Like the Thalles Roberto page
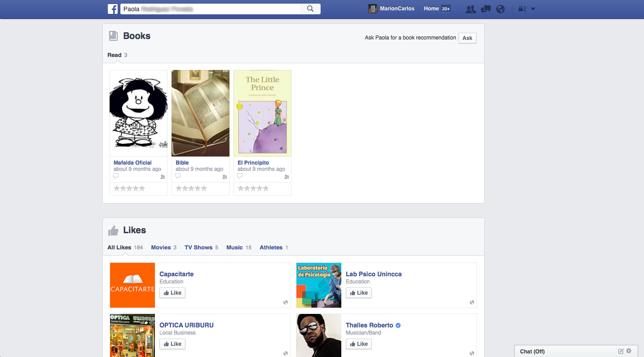Image resolution: width=644 pixels, height=357 pixels. coord(359,344)
